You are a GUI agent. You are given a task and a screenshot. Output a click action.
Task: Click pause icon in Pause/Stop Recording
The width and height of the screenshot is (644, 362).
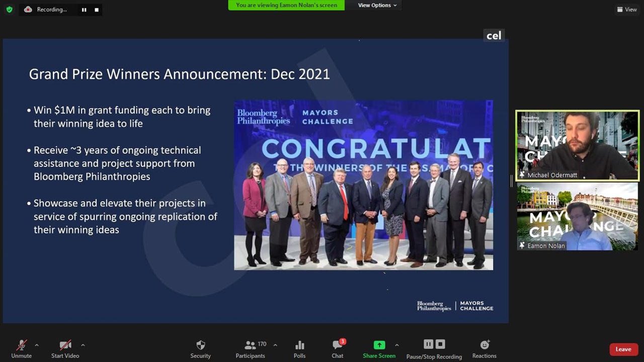(x=428, y=344)
